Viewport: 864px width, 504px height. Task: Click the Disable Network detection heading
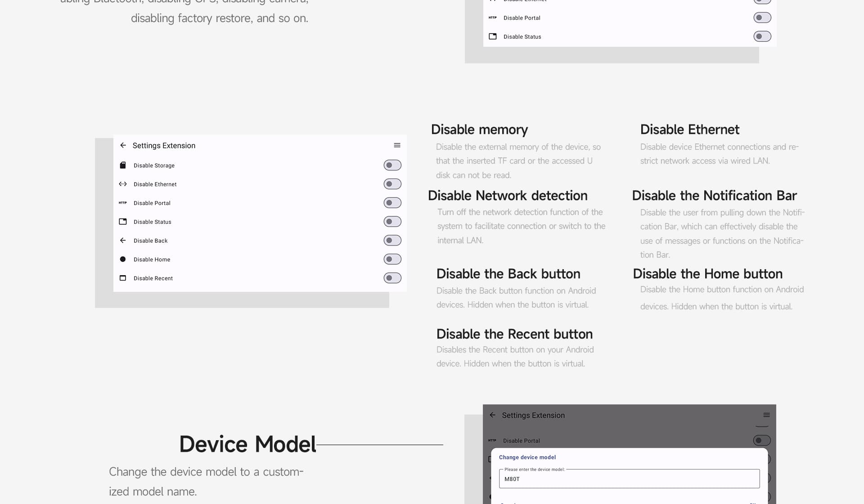click(508, 196)
